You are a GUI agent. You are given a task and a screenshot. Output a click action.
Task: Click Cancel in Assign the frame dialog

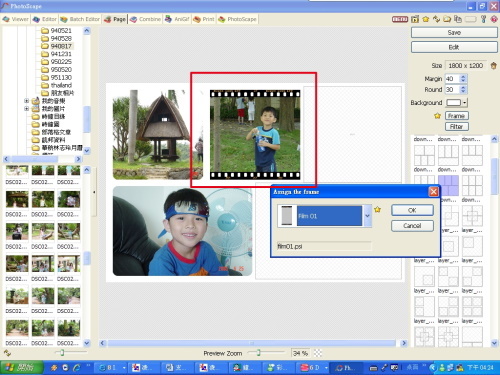tap(412, 226)
